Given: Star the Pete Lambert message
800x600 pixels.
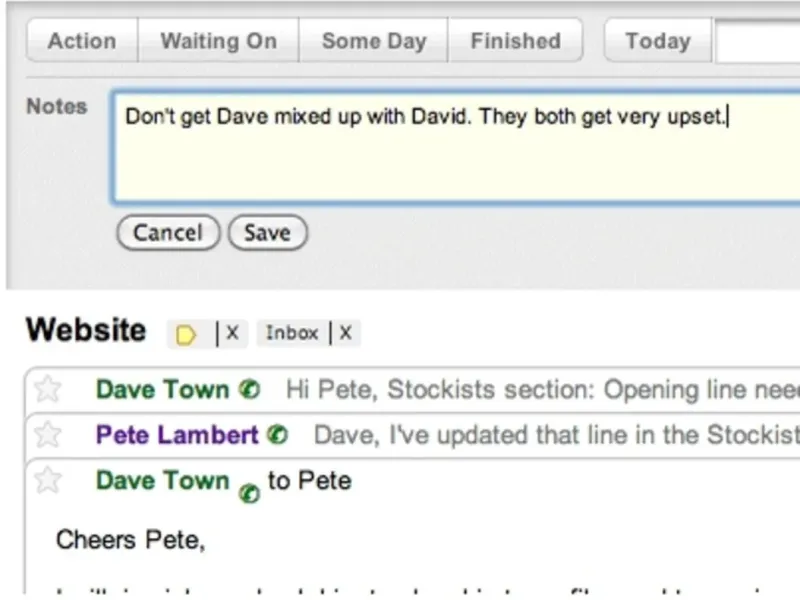Looking at the screenshot, I should pos(47,435).
